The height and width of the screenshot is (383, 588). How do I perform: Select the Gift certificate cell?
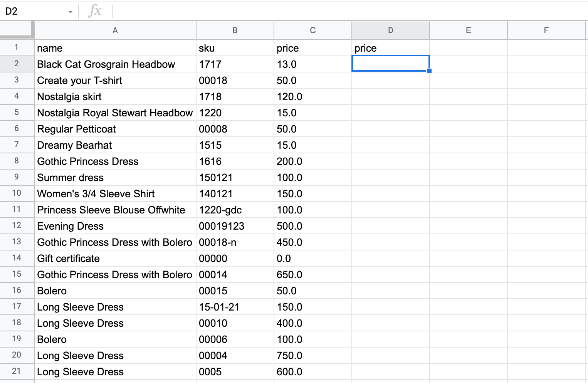coord(115,259)
